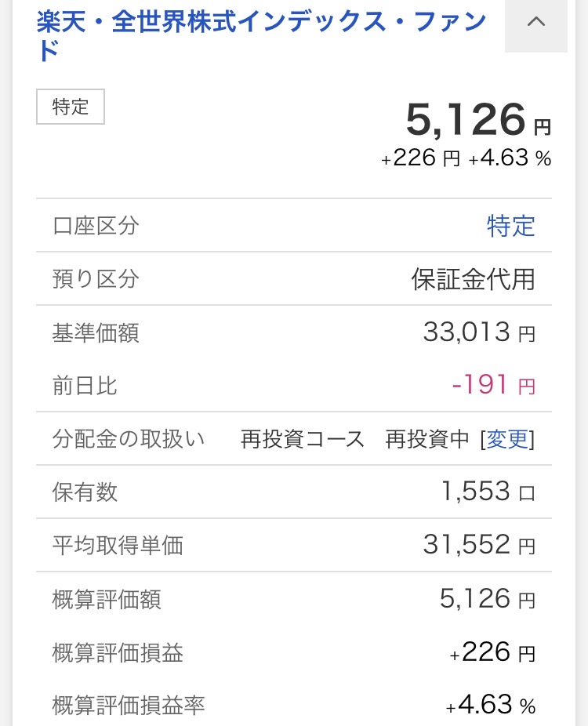Image resolution: width=588 pixels, height=726 pixels.
Task: Click the +4.63 % change below the headline
Action: pyautogui.click(x=510, y=159)
